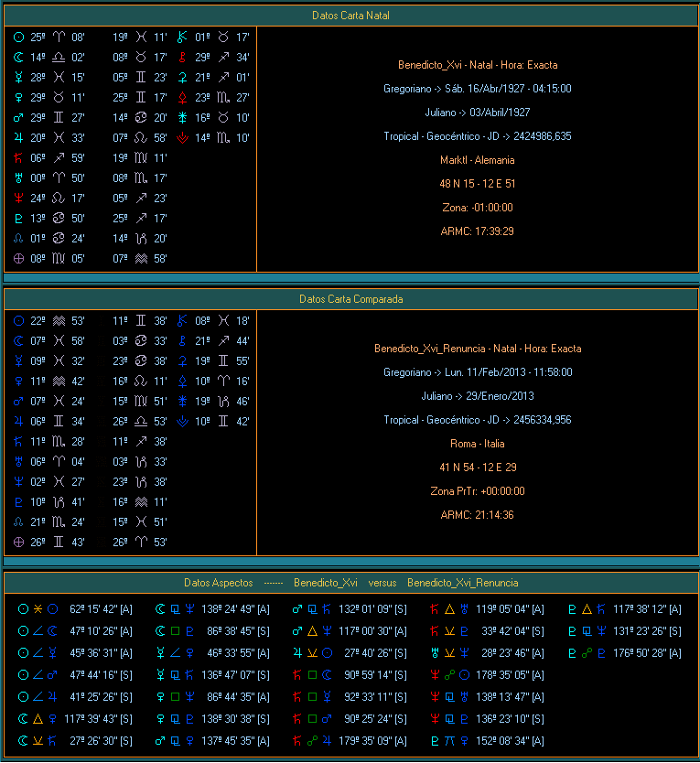The width and height of the screenshot is (700, 763).
Task: Click the Jupiter glyph beside 06º Gemini 34'
Action: [18, 422]
